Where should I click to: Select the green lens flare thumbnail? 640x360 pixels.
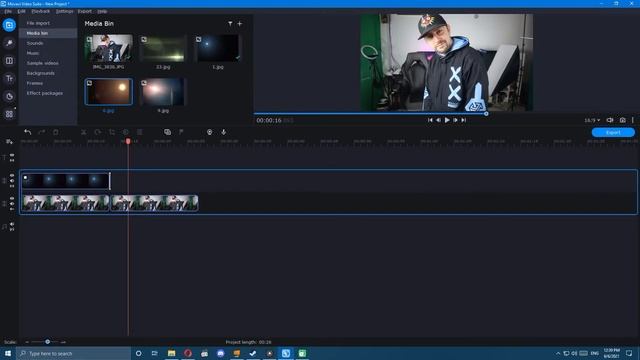coord(163,48)
